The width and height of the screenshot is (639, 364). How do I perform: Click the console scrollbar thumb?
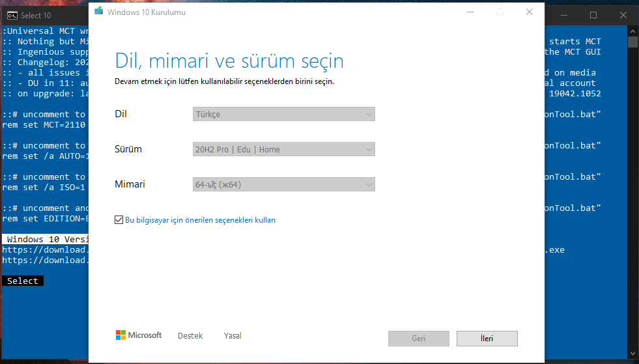tap(632, 42)
